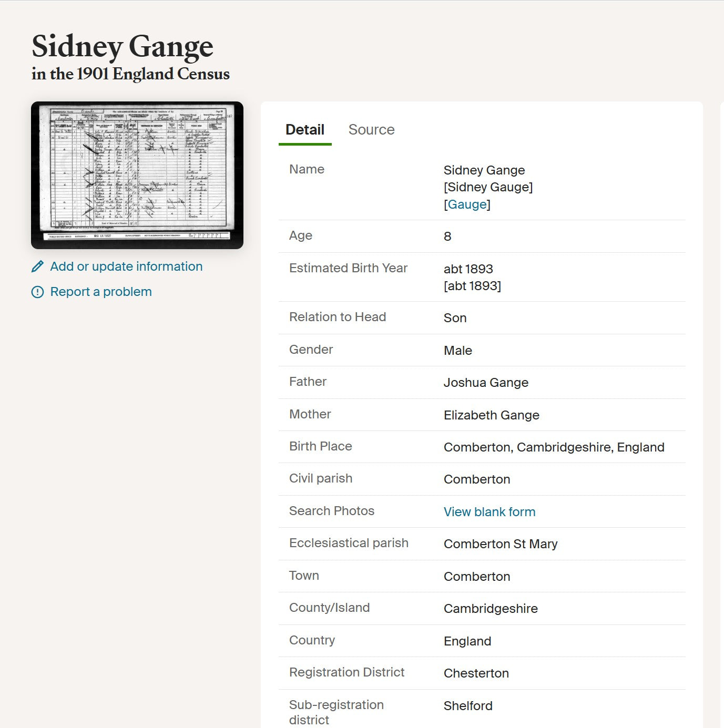724x728 pixels.
Task: Click the 'abt 1893' birth year value
Action: 468,269
